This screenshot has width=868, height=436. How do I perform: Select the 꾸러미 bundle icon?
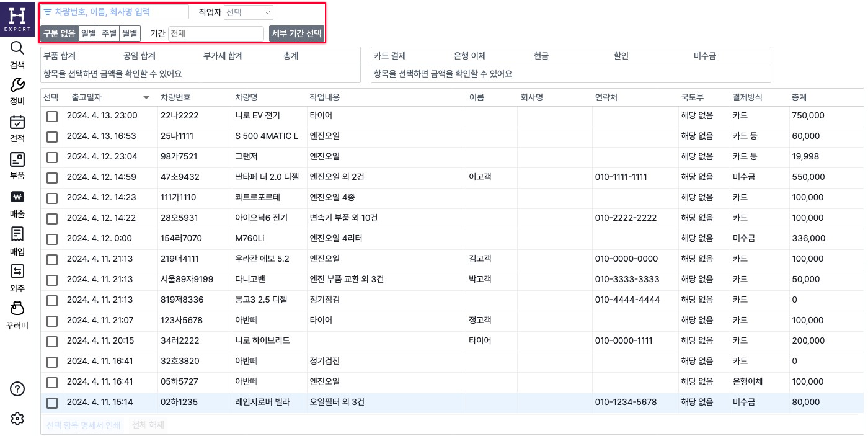[x=17, y=308]
